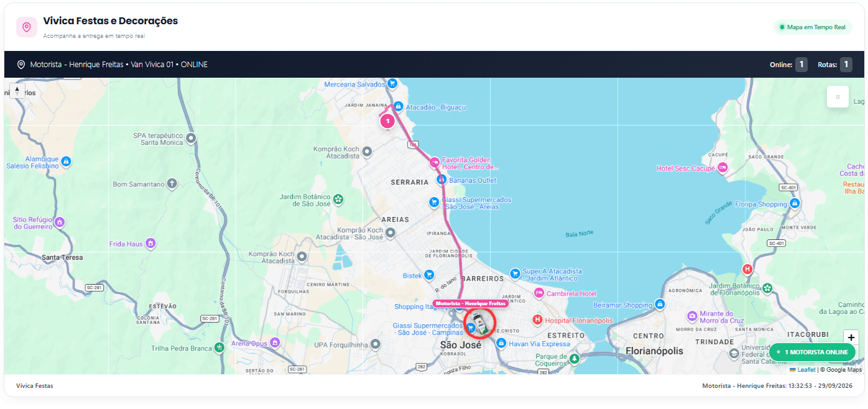Select the Hospital Florianópolis marker icon
The width and height of the screenshot is (868, 409).
coord(537,319)
